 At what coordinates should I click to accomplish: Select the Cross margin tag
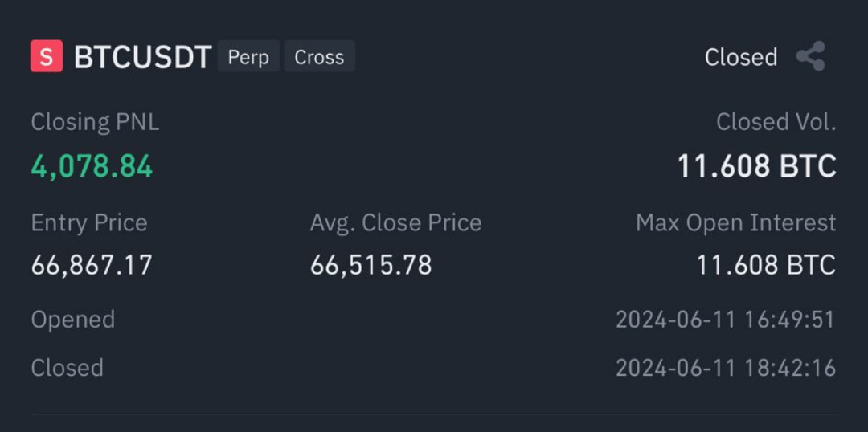pyautogui.click(x=319, y=56)
